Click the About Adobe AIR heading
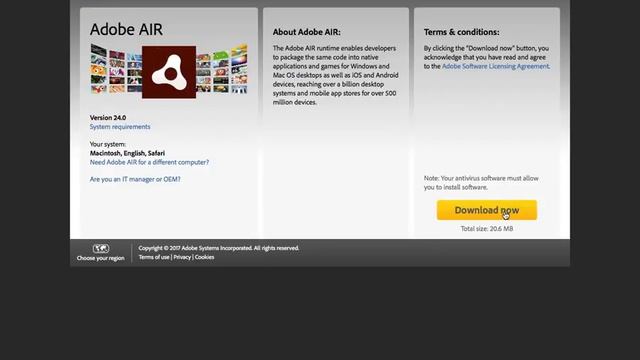 coord(307,32)
